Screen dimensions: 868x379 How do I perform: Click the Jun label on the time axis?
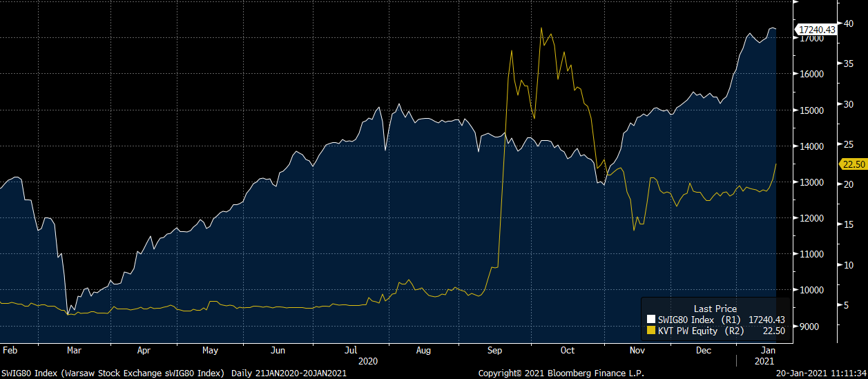278,350
